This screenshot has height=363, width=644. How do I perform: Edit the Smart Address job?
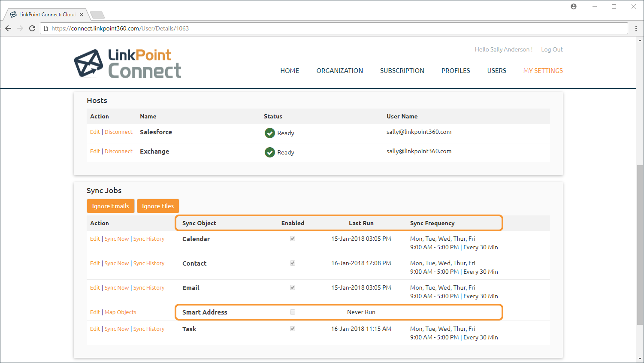coord(95,312)
